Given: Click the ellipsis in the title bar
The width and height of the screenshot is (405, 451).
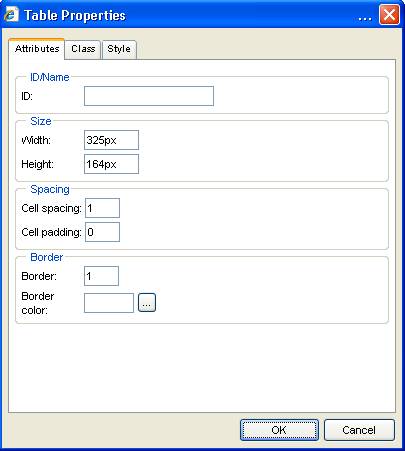Looking at the screenshot, I should coord(365,19).
